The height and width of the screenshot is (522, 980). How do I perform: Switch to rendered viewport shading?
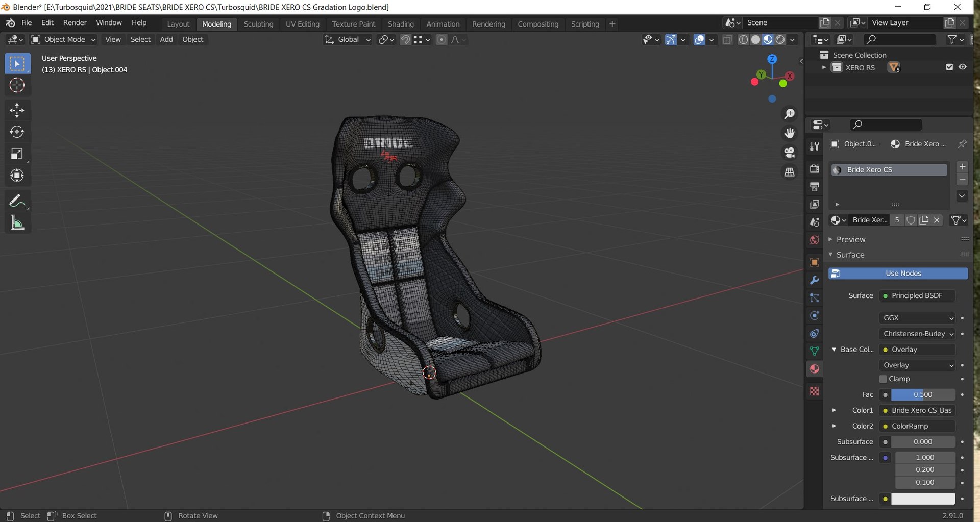pyautogui.click(x=780, y=40)
